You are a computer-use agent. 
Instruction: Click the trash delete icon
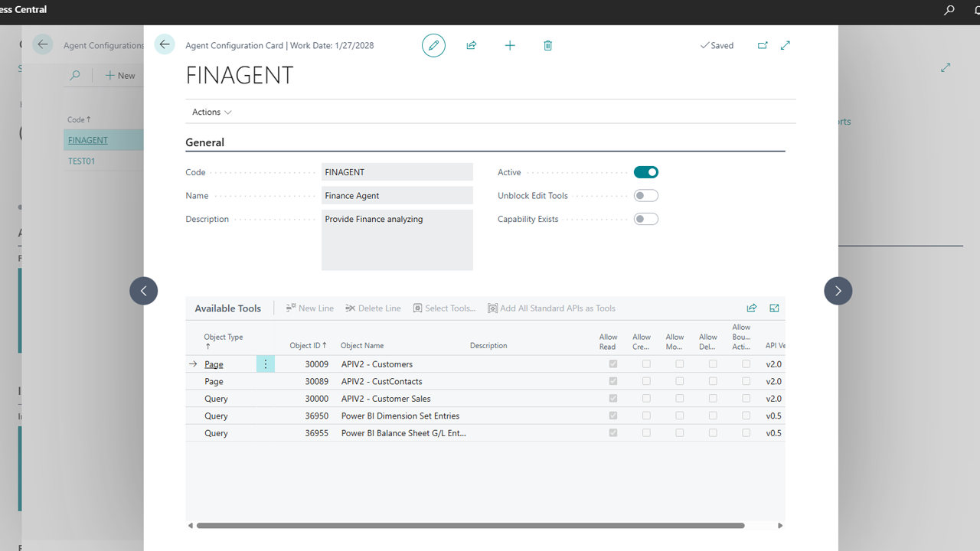(547, 45)
